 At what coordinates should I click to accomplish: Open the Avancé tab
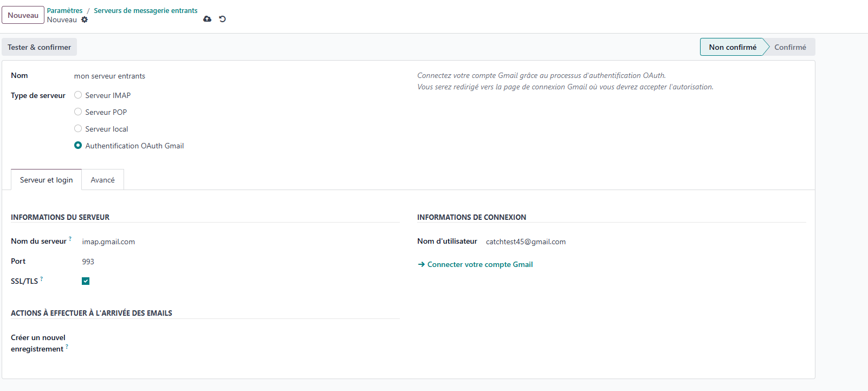coord(102,180)
